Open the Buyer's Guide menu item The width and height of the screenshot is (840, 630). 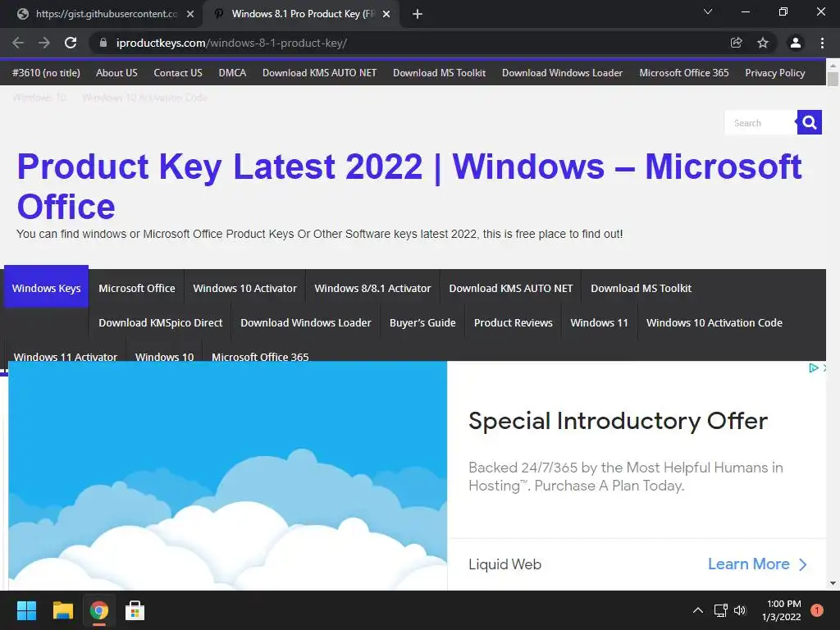click(x=422, y=323)
